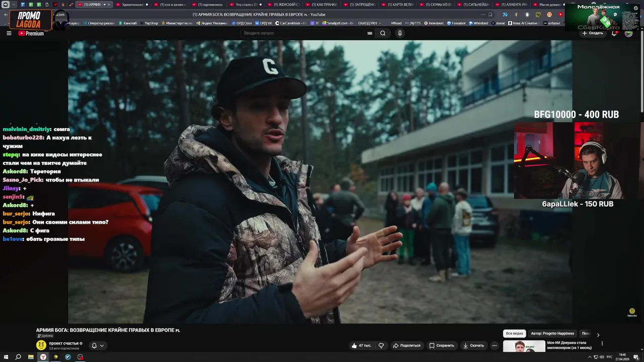The width and height of the screenshot is (644, 362).
Task: Open Fossabot bookmark
Action: point(456,23)
